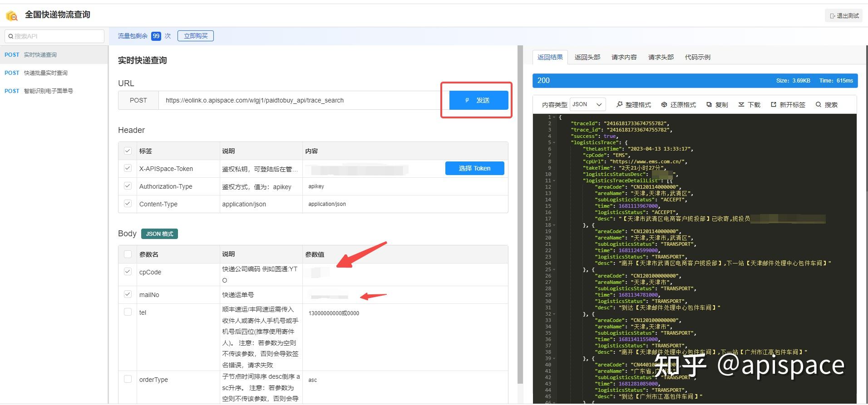Image resolution: width=868 pixels, height=405 pixels.
Task: Click the Authorization-Type value field showing apikey
Action: click(x=405, y=186)
